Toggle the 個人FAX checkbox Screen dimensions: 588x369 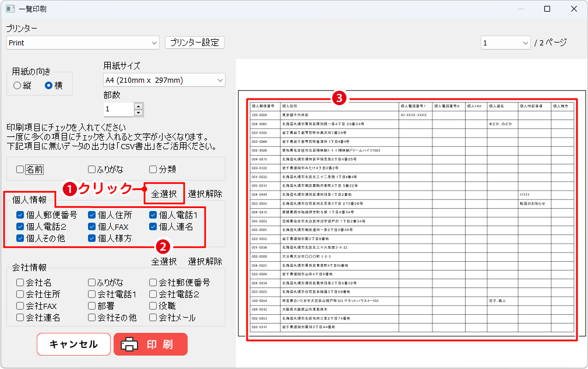point(92,226)
